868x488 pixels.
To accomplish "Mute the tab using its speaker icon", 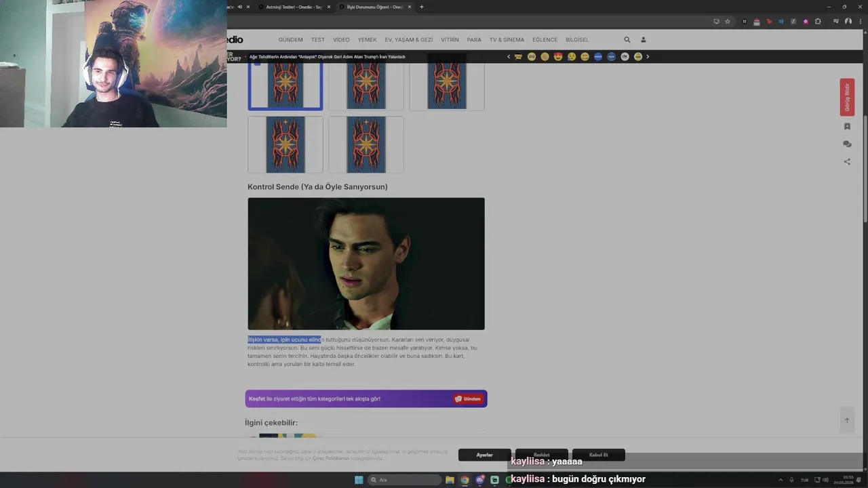I will pyautogui.click(x=239, y=7).
